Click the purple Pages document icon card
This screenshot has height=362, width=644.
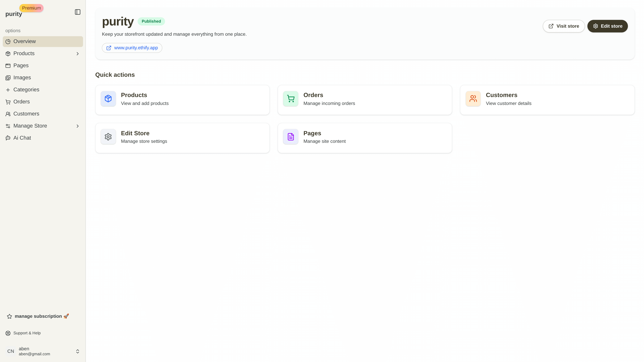[290, 137]
